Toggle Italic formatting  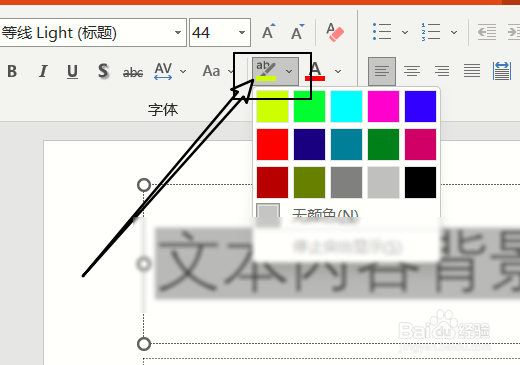click(x=43, y=71)
